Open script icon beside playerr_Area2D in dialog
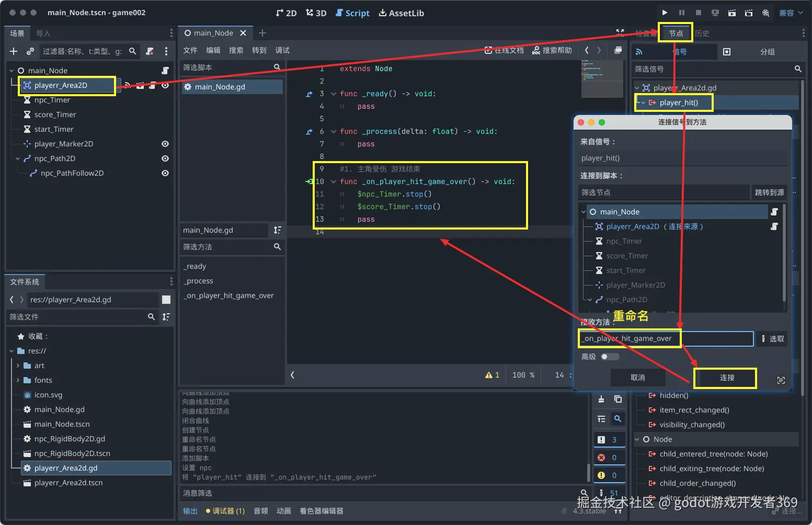Image resolution: width=812 pixels, height=525 pixels. click(774, 226)
